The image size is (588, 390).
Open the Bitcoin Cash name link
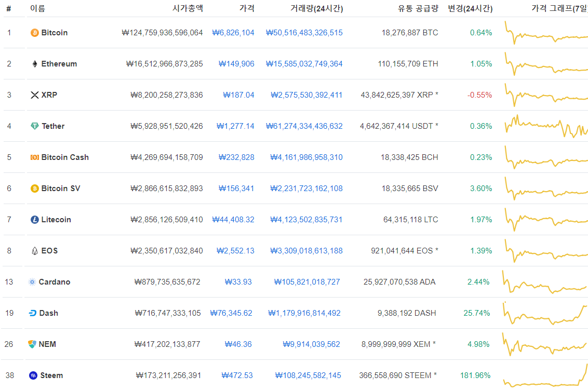[65, 157]
